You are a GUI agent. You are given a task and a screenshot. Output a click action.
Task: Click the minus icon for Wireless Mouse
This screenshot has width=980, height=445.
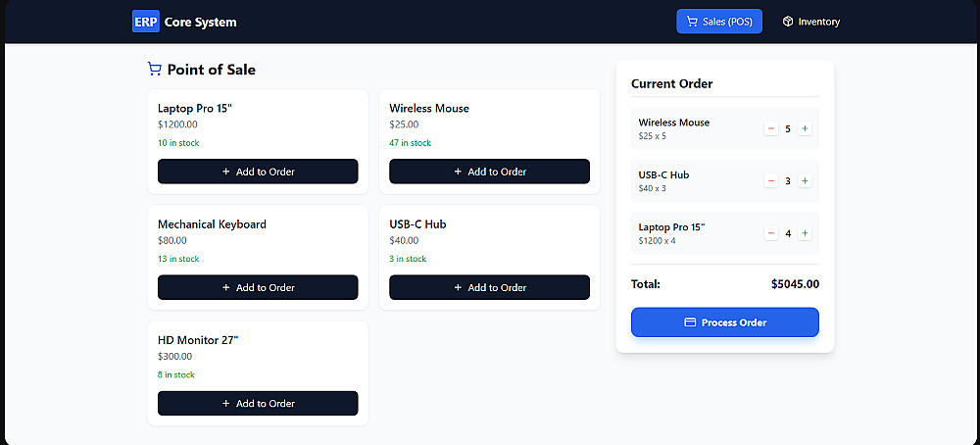point(771,128)
